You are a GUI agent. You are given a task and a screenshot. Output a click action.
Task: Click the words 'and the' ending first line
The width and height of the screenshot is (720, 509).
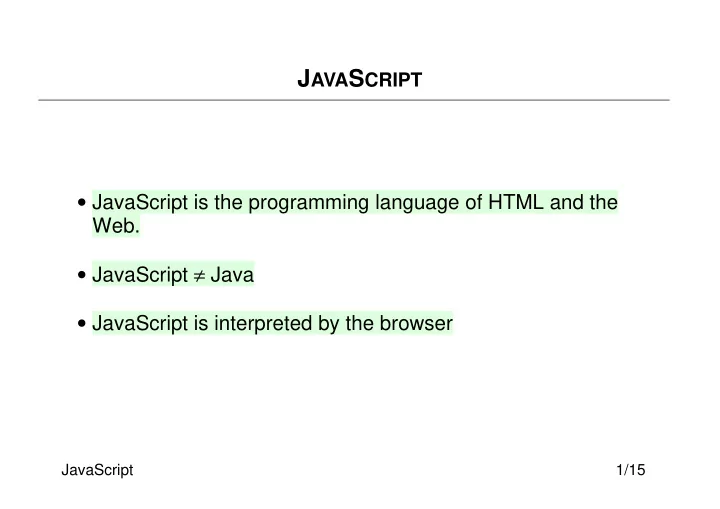(x=584, y=202)
